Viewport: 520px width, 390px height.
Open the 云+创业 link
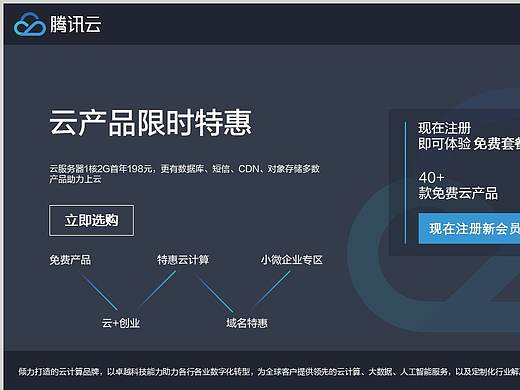121,323
